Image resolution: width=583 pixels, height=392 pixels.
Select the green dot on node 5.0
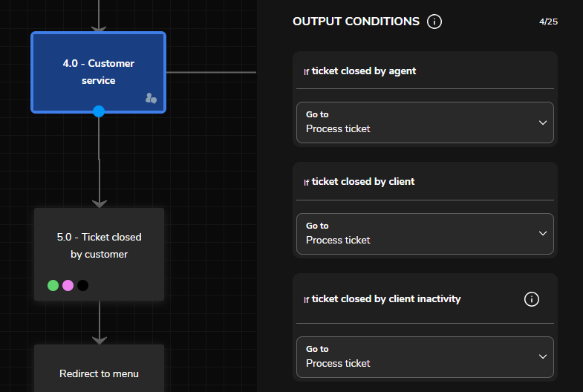coord(53,285)
